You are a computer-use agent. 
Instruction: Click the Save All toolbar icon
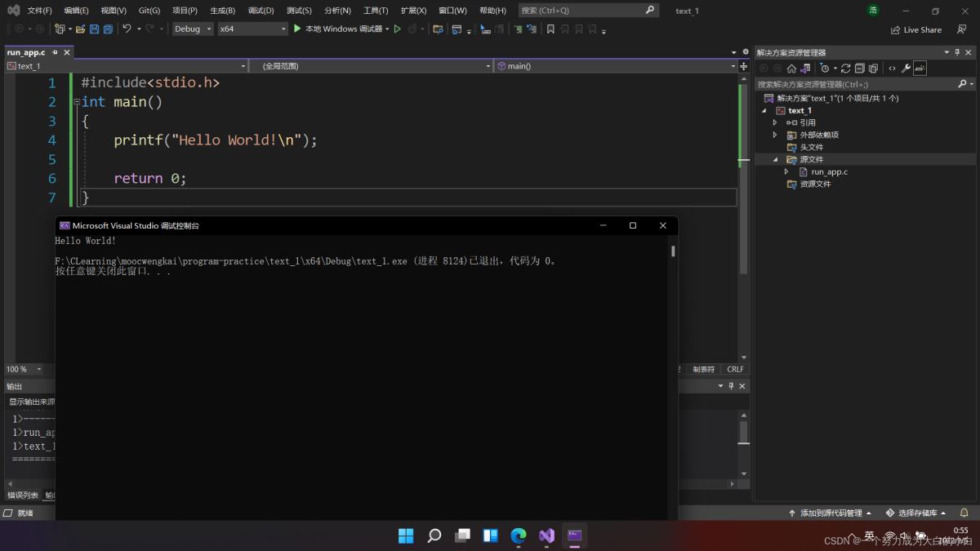pyautogui.click(x=107, y=29)
